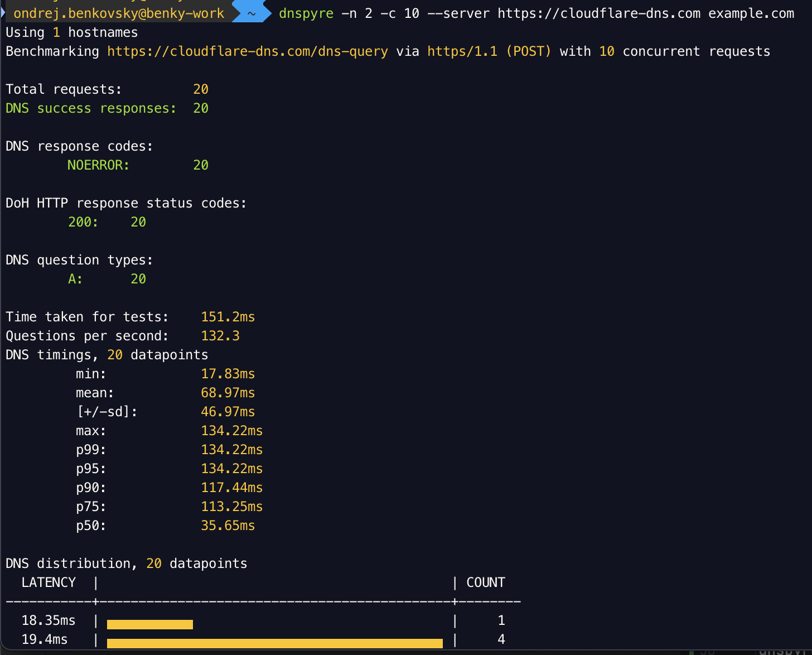Click the tilde directory segment in the prompt
Viewport: 812px width, 655px height.
click(252, 13)
